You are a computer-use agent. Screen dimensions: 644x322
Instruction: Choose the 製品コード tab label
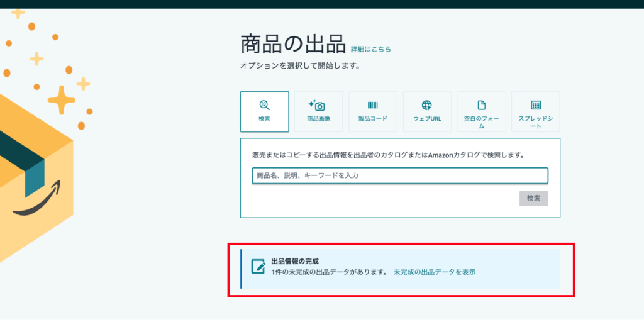[x=372, y=118]
